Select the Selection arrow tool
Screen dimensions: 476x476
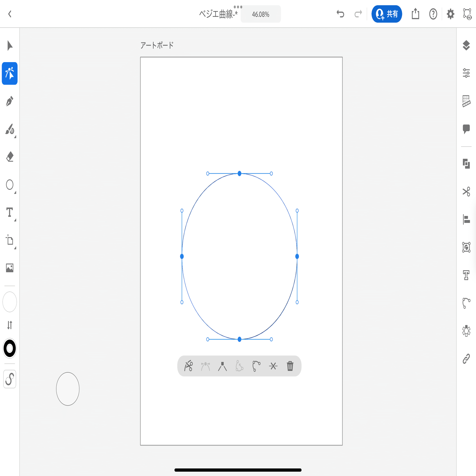pyautogui.click(x=10, y=46)
